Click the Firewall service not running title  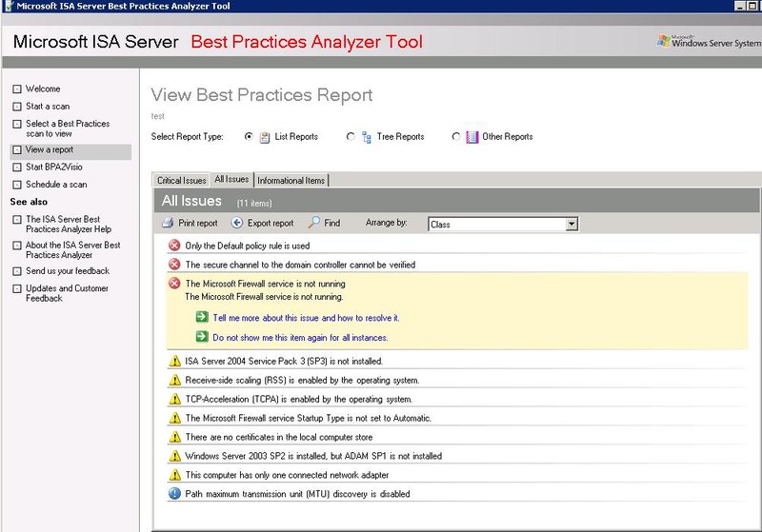point(266,284)
